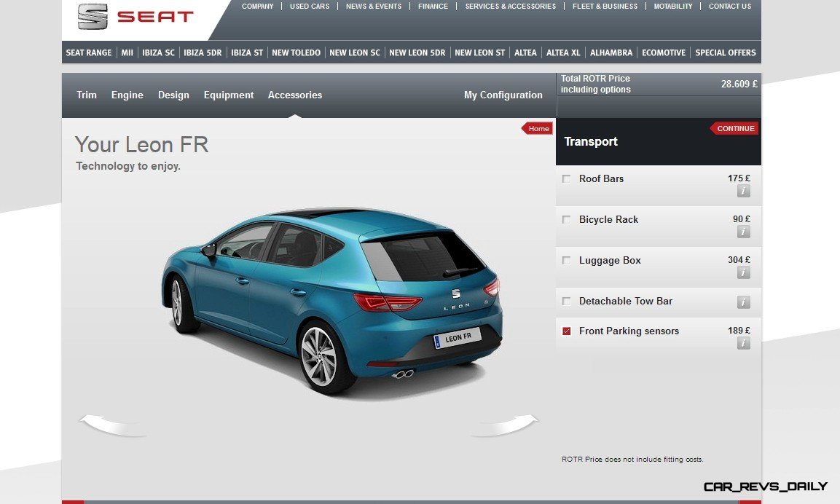The image size is (840, 504).
Task: Open My Configuration tab
Action: click(x=503, y=95)
